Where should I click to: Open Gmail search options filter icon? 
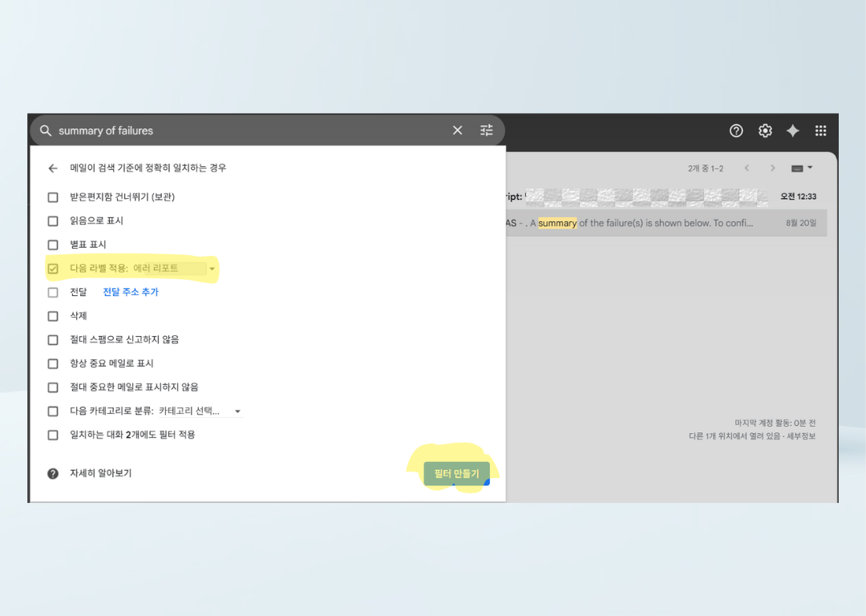(486, 130)
